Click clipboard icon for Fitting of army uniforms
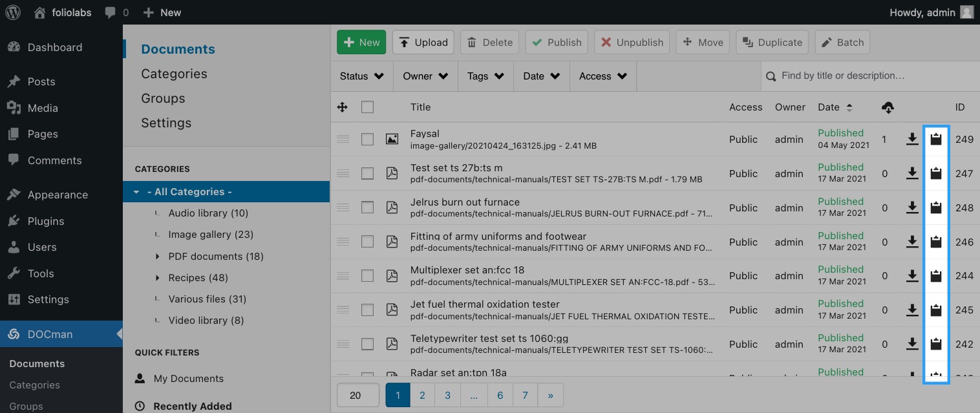The width and height of the screenshot is (980, 413). click(x=935, y=242)
